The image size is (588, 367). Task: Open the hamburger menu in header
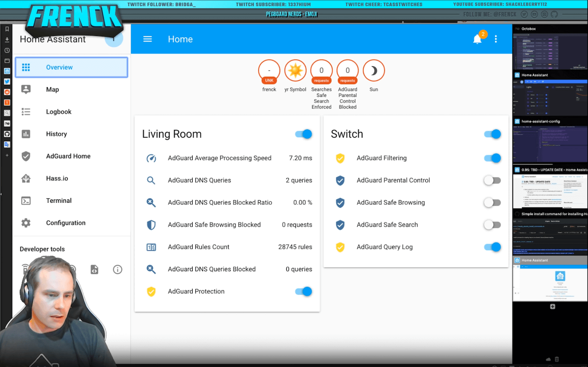pyautogui.click(x=147, y=39)
